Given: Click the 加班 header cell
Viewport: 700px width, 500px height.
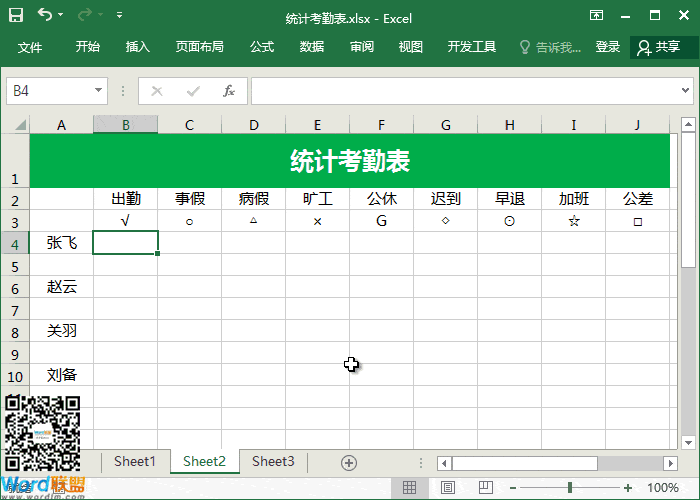Looking at the screenshot, I should (574, 199).
